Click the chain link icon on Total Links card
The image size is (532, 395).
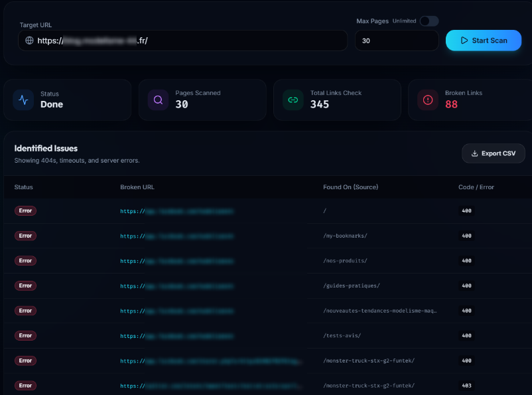tap(293, 100)
